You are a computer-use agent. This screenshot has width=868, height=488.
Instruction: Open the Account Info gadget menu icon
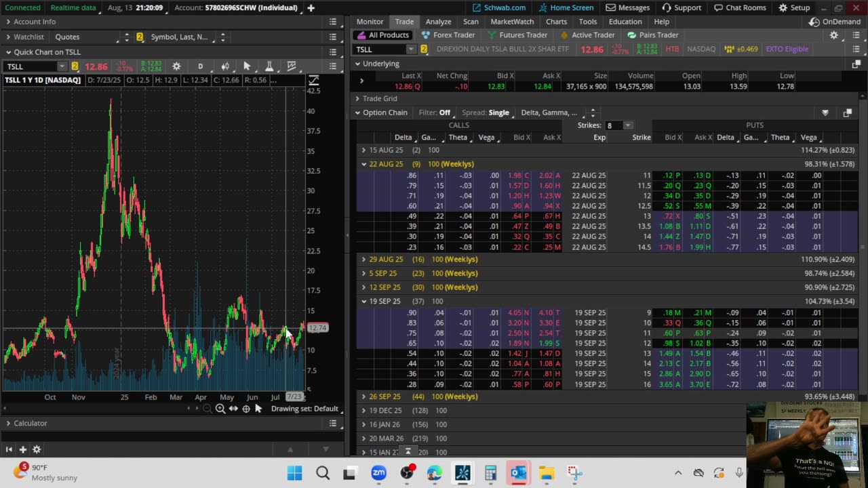[x=333, y=22]
